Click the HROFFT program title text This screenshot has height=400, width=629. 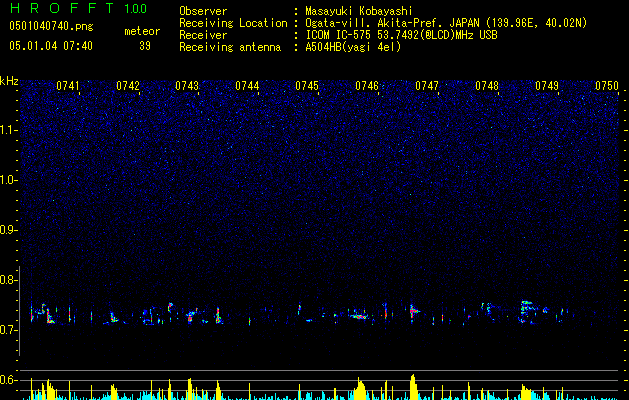point(62,8)
